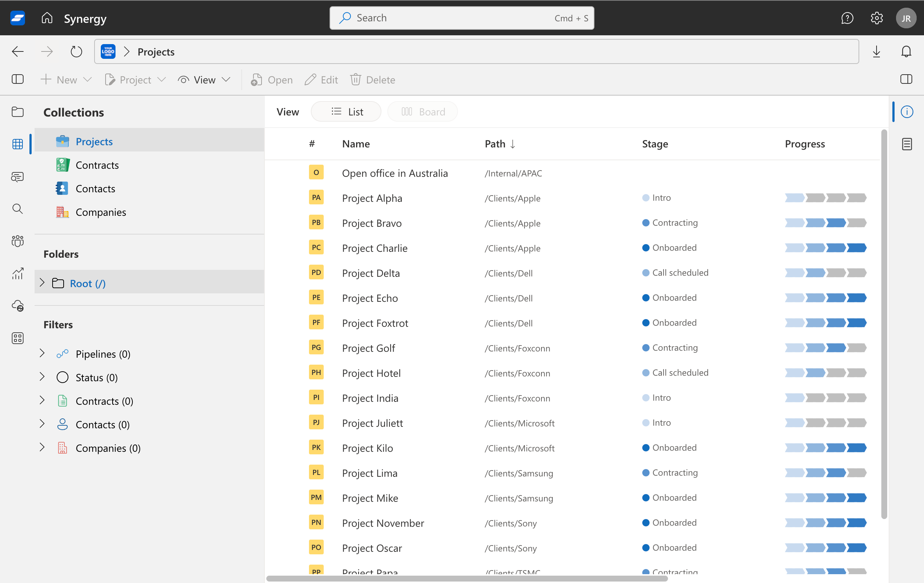Open the comments icon in the left rail

coord(18,177)
